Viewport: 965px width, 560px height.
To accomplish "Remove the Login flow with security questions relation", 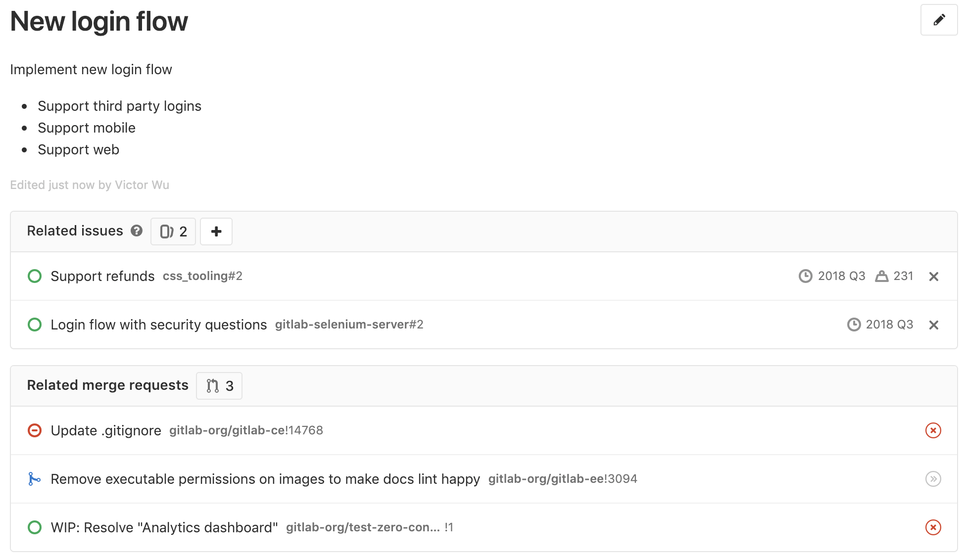I will coord(934,325).
